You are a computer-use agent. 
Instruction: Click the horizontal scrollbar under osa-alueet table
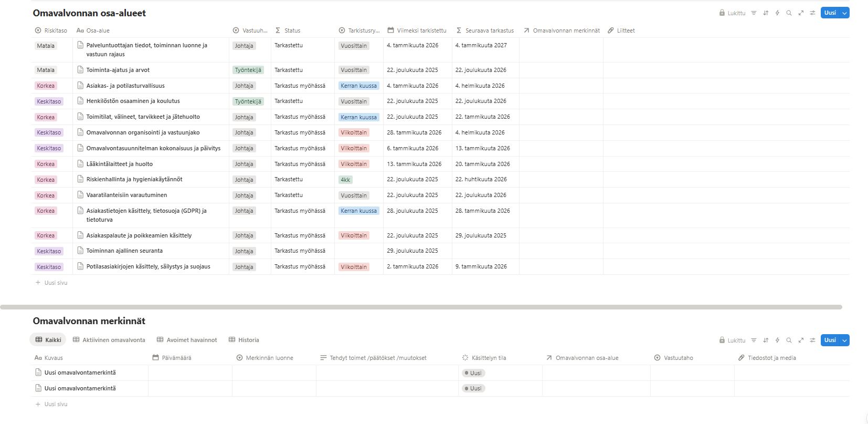click(421, 307)
